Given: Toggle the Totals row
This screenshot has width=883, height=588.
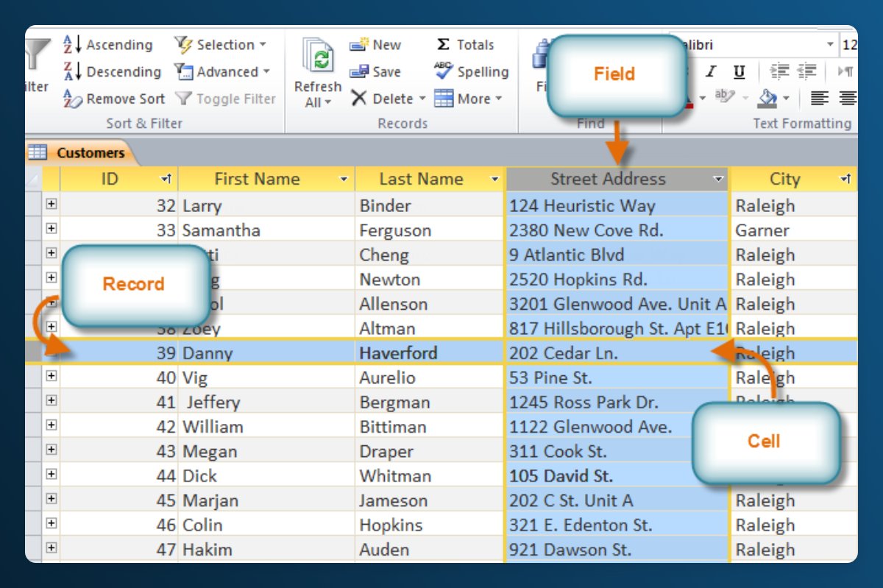Looking at the screenshot, I should click(465, 45).
